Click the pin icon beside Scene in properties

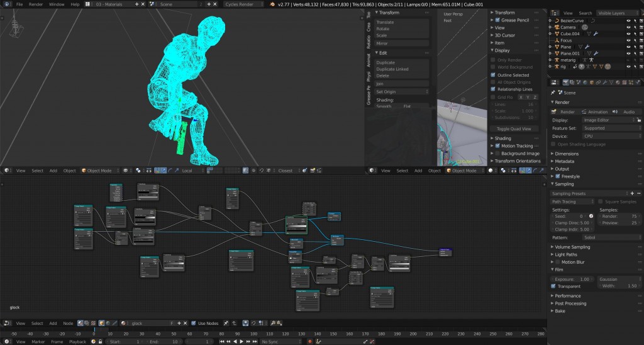(552, 93)
